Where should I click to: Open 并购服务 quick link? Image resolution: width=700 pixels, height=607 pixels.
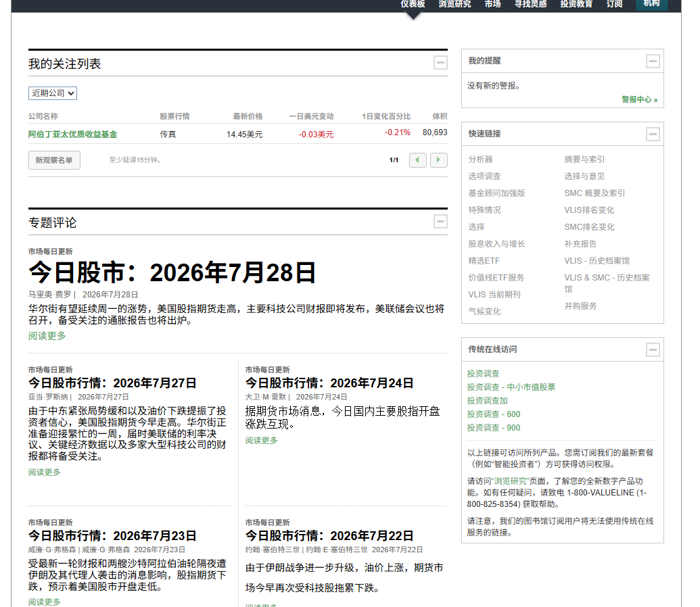click(580, 306)
